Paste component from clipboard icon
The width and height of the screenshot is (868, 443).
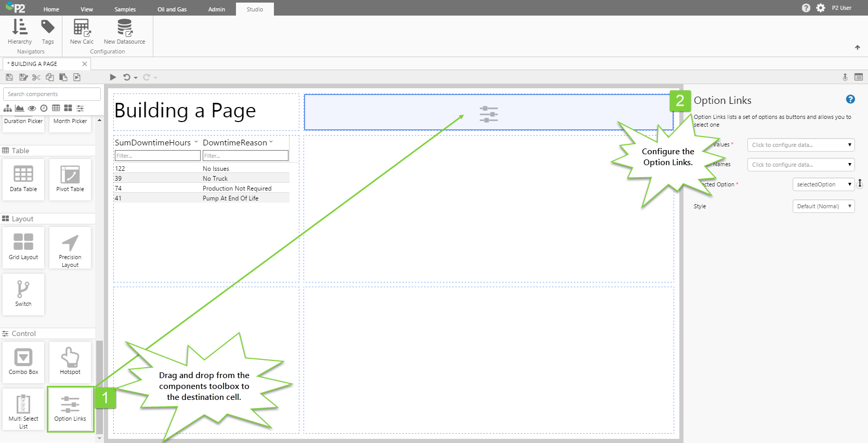click(63, 77)
